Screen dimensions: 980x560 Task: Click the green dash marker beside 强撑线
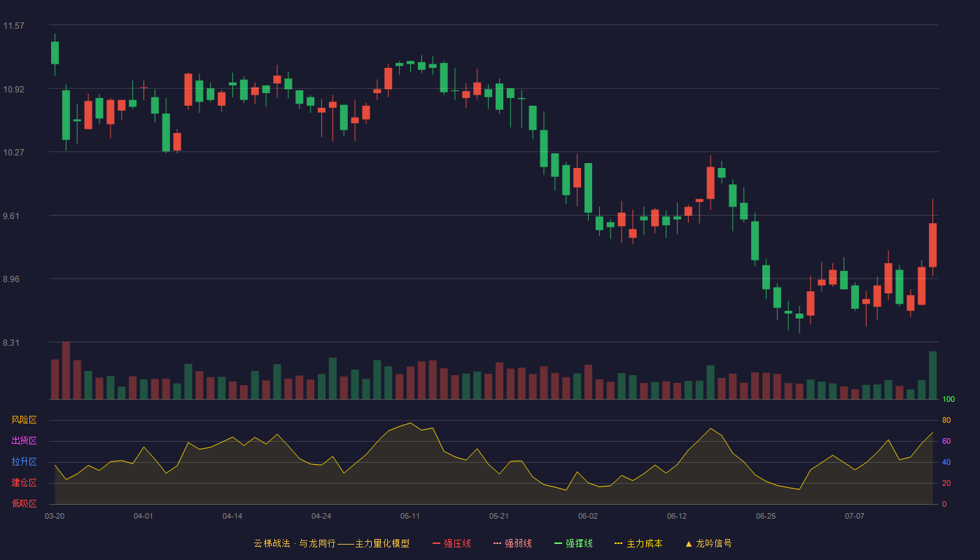[558, 543]
